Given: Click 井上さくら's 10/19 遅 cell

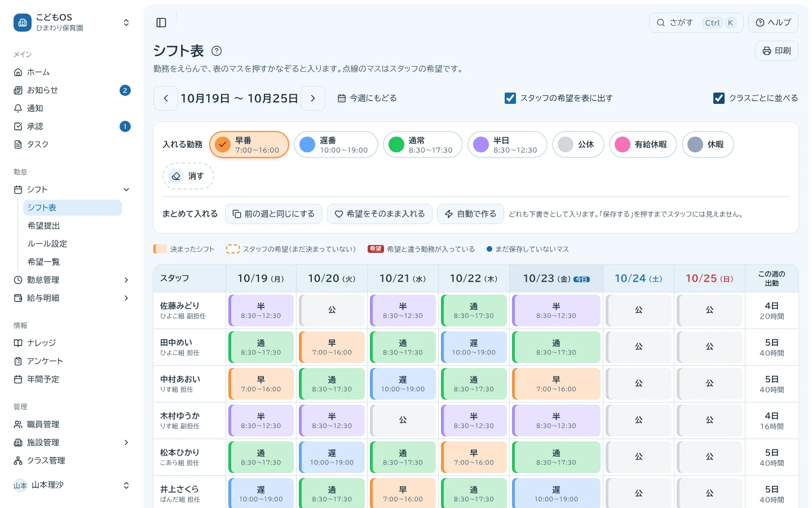Looking at the screenshot, I should click(261, 494).
